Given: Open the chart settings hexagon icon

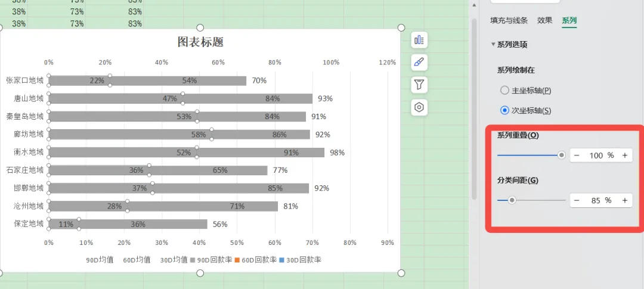Looking at the screenshot, I should pyautogui.click(x=419, y=107).
